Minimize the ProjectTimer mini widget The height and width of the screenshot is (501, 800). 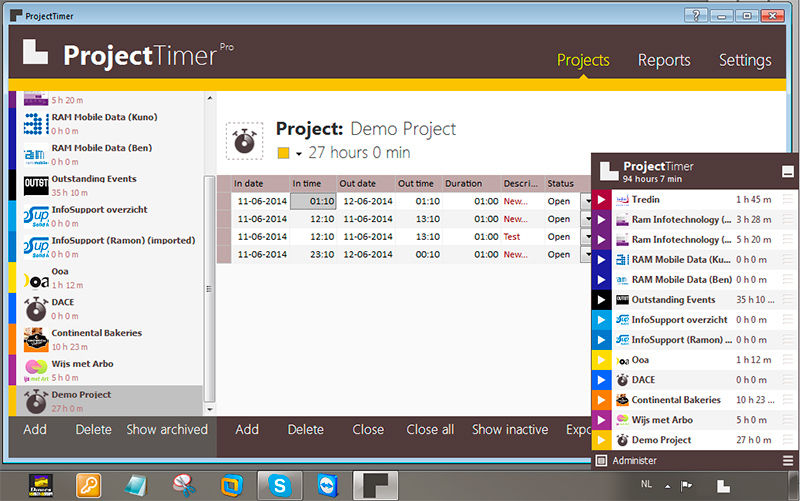tap(788, 171)
